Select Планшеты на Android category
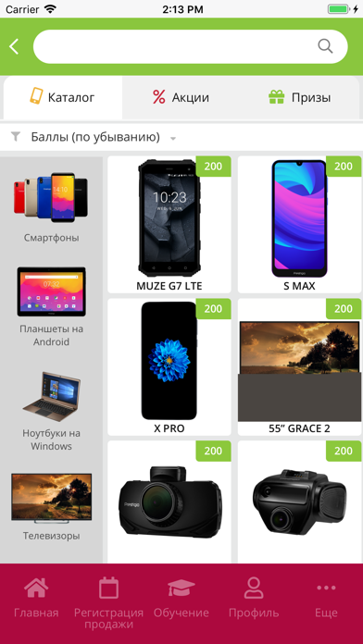Image resolution: width=363 pixels, height=644 pixels. 51,307
